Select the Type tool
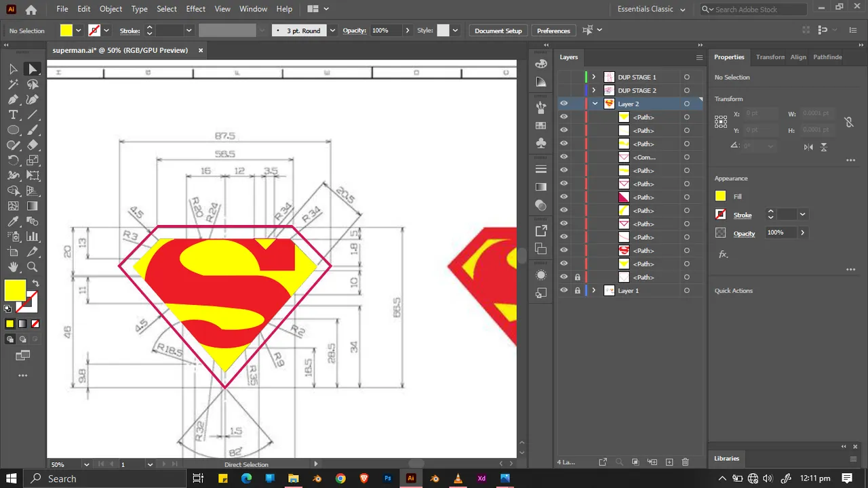This screenshot has height=488, width=868. point(13,115)
